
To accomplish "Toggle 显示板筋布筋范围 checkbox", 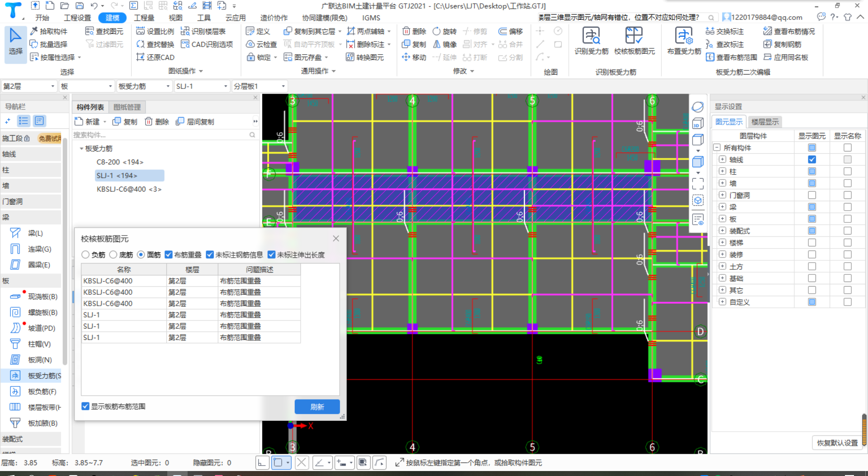I will (85, 406).
